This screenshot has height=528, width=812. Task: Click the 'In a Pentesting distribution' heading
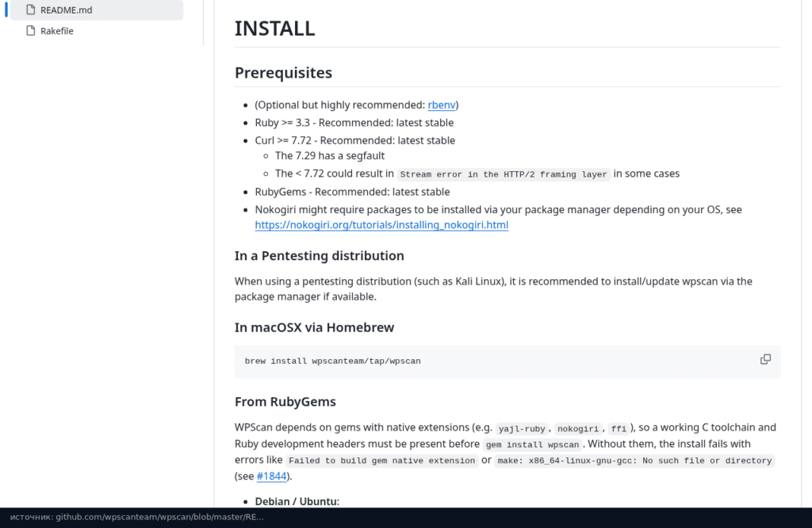point(319,256)
